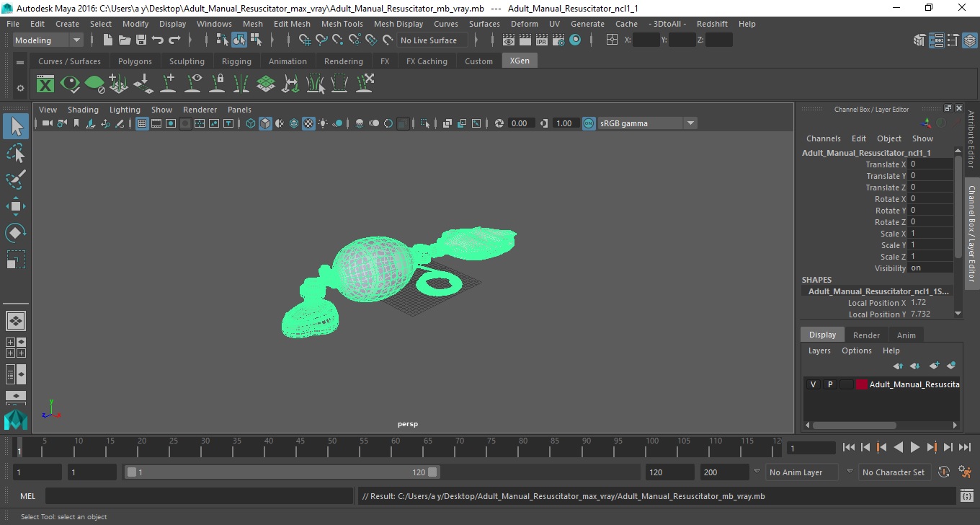The image size is (980, 525).
Task: Toggle snap to curves magnet icon
Action: pyautogui.click(x=321, y=40)
